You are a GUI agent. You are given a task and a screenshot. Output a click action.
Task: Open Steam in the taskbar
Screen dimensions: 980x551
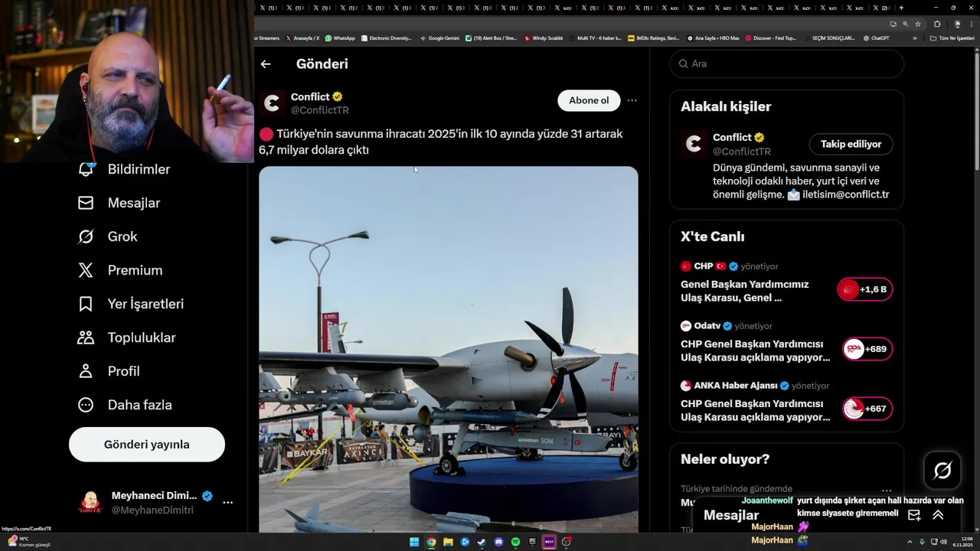[x=482, y=542]
